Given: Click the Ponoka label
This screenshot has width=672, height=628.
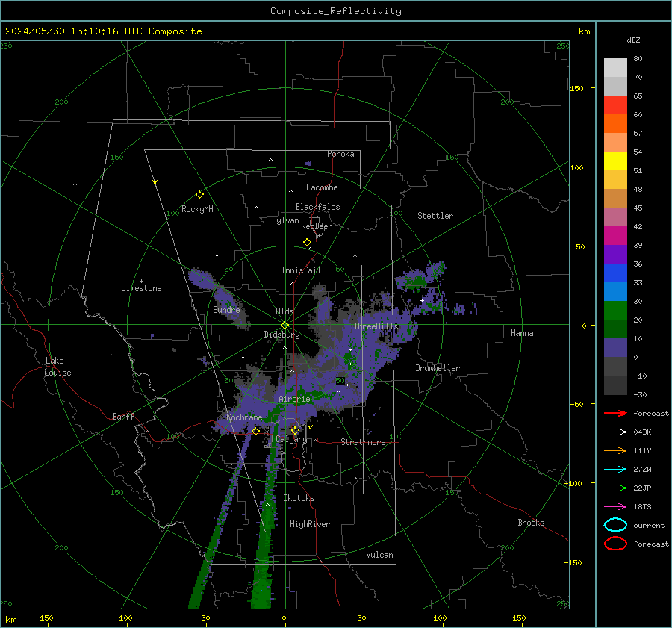Looking at the screenshot, I should (340, 154).
